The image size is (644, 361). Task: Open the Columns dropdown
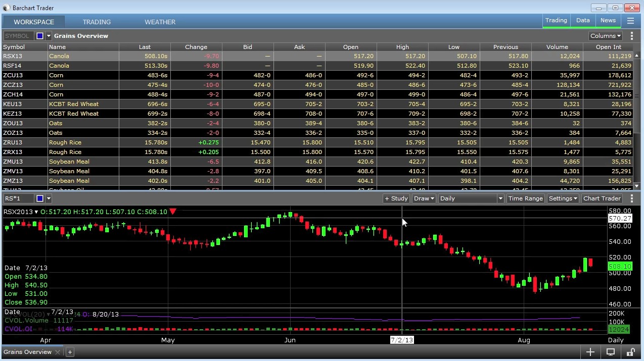pos(606,36)
